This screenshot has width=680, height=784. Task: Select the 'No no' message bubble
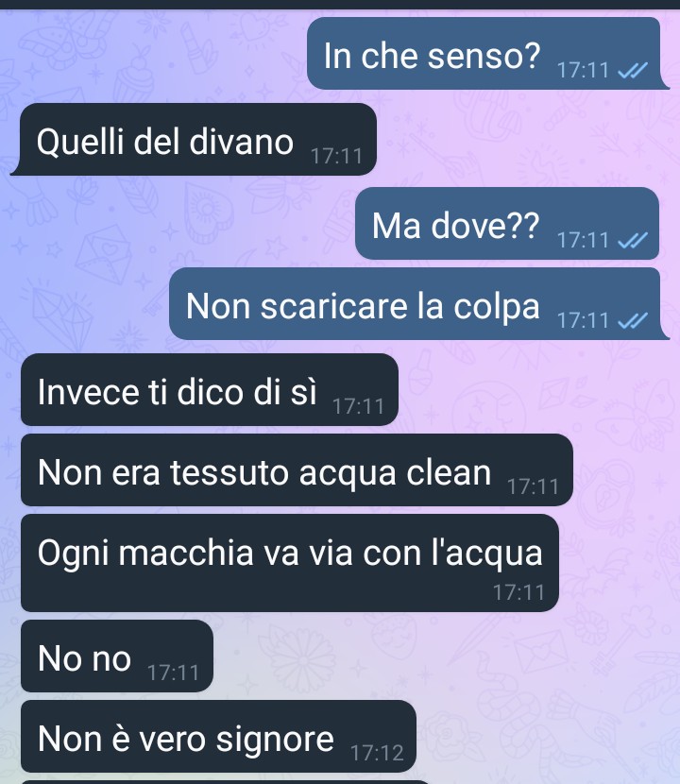[x=117, y=656]
